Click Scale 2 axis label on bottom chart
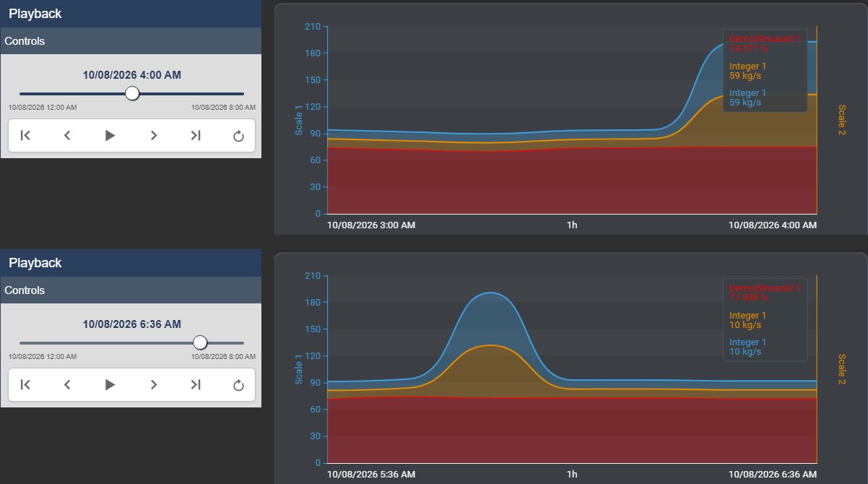Viewport: 868px width, 484px height. (x=842, y=369)
